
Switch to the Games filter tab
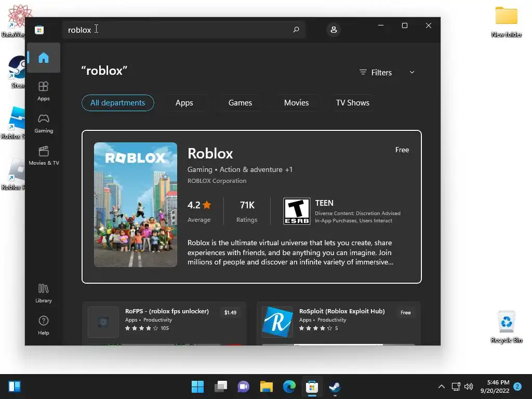tap(240, 103)
